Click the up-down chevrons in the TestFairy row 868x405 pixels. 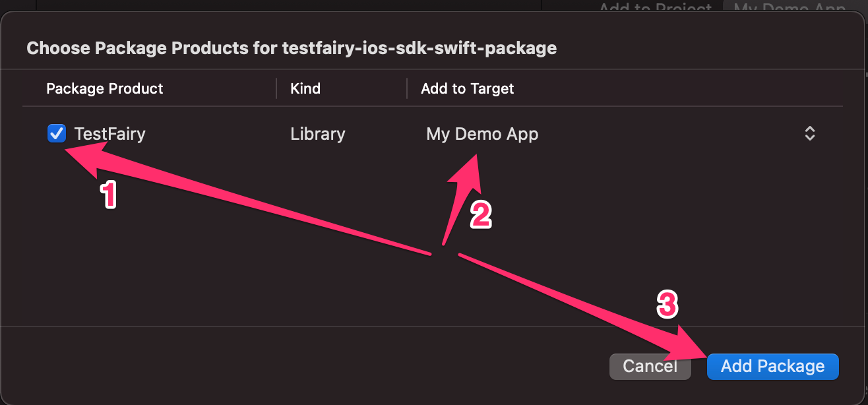(x=810, y=134)
